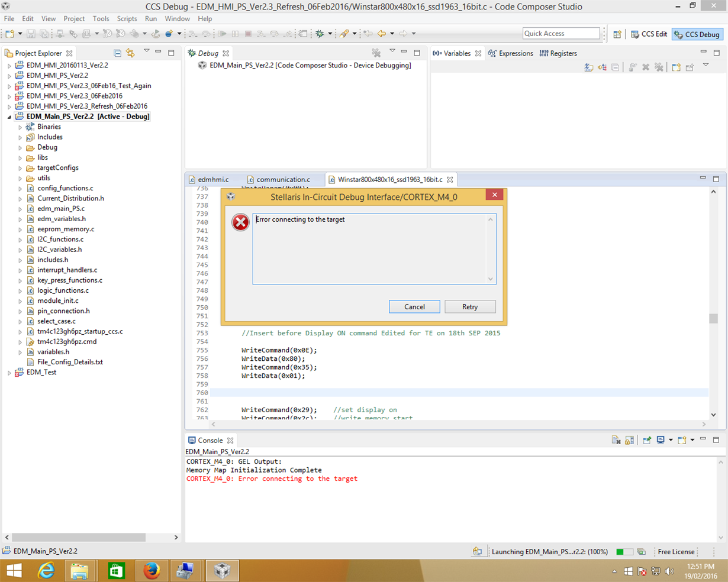Image resolution: width=728 pixels, height=582 pixels.
Task: Select edm_main_PS.c in Project Explorer
Action: pyautogui.click(x=61, y=209)
